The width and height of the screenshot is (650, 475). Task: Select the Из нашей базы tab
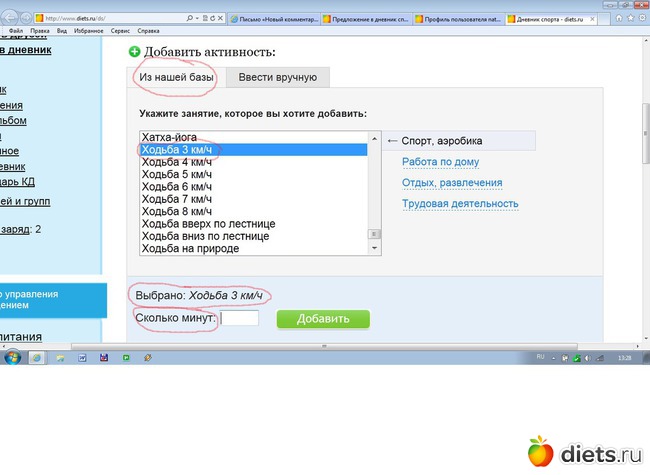(178, 77)
